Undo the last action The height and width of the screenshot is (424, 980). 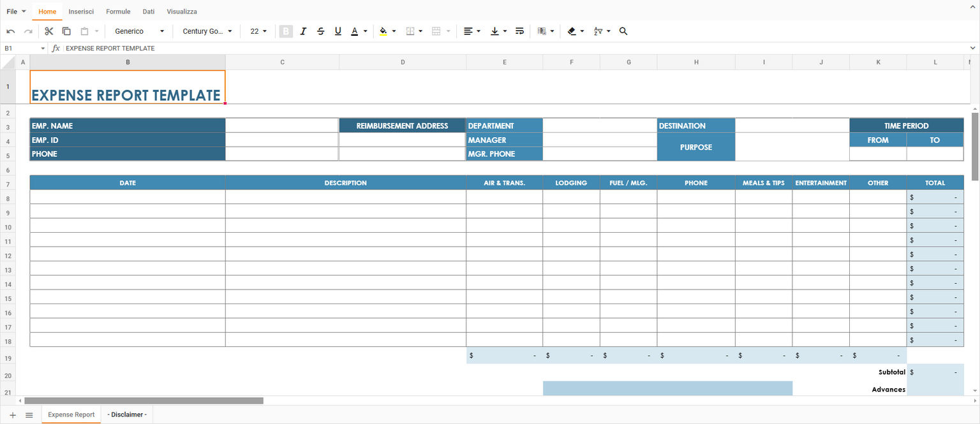[x=11, y=31]
